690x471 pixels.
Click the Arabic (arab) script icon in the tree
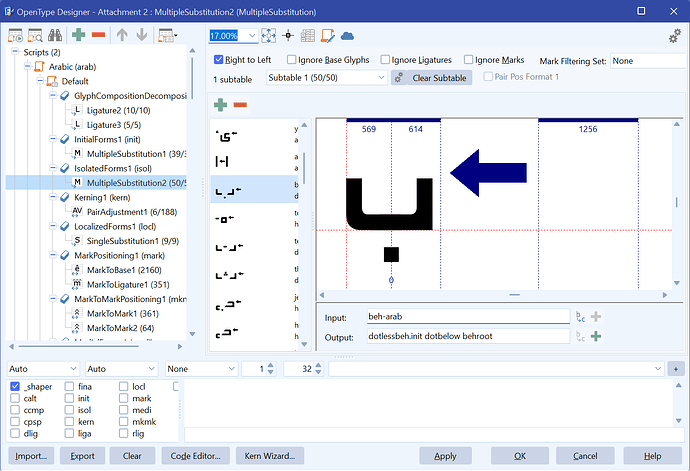tap(40, 66)
